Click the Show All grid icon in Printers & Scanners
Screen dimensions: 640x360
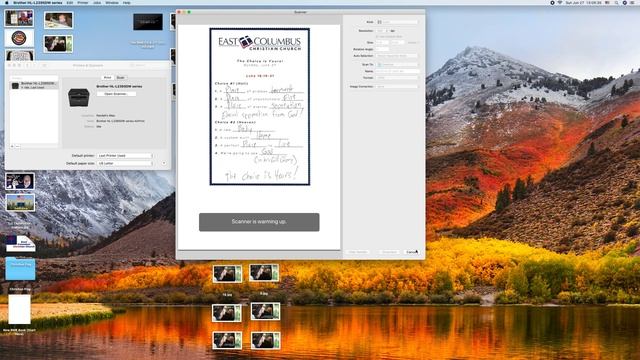(44, 65)
